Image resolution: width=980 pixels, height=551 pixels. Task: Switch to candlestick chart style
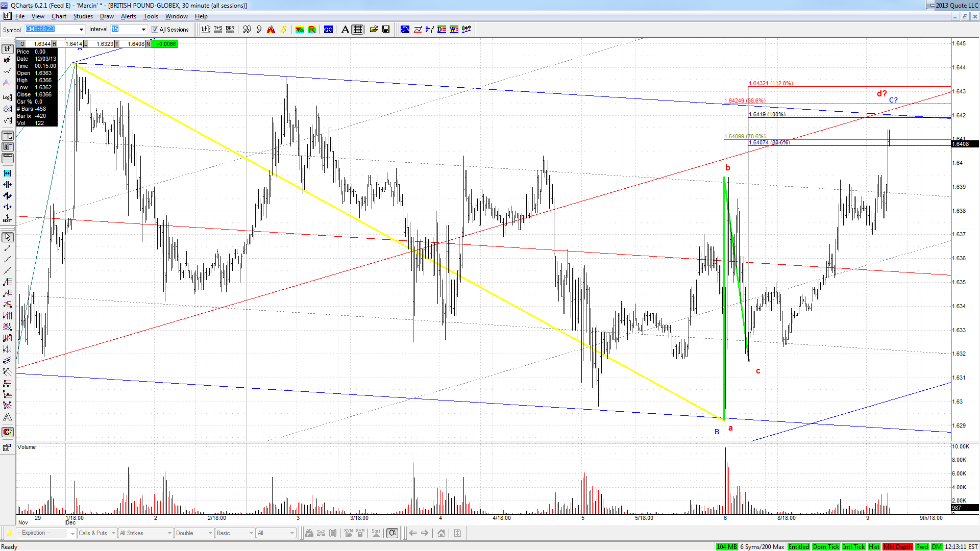(x=7, y=60)
